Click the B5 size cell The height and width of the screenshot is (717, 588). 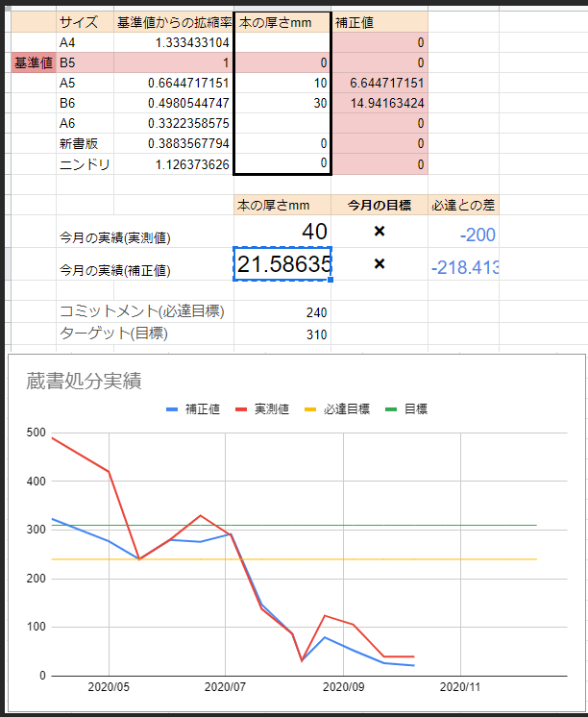pyautogui.click(x=86, y=62)
